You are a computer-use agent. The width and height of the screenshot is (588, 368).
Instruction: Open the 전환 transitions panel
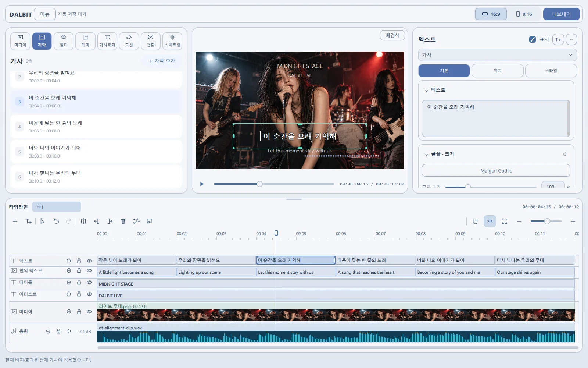[151, 41]
